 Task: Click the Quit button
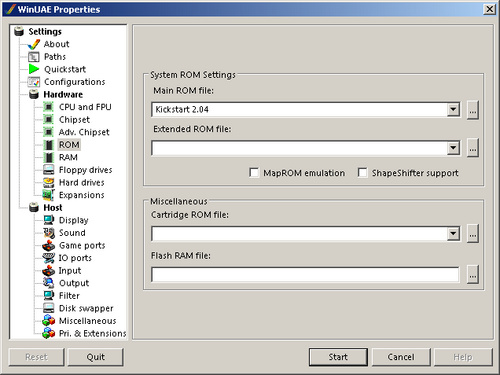coord(96,357)
